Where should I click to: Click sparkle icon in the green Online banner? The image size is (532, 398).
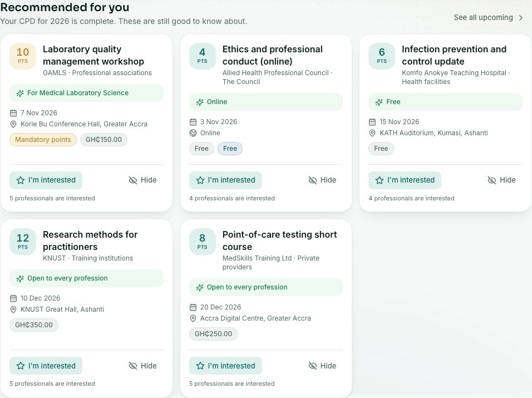pos(200,102)
